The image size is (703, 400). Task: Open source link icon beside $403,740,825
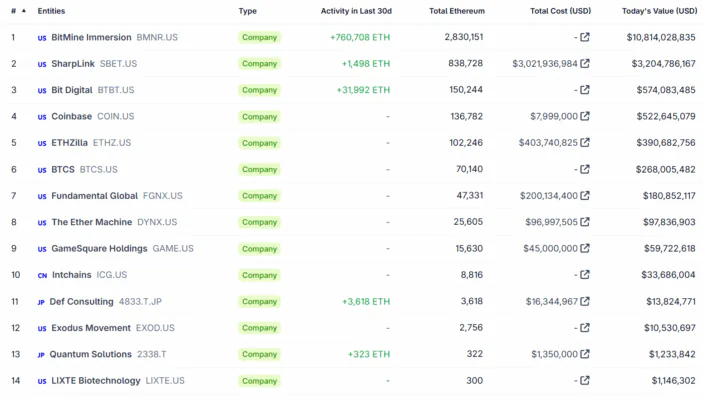[x=585, y=143]
